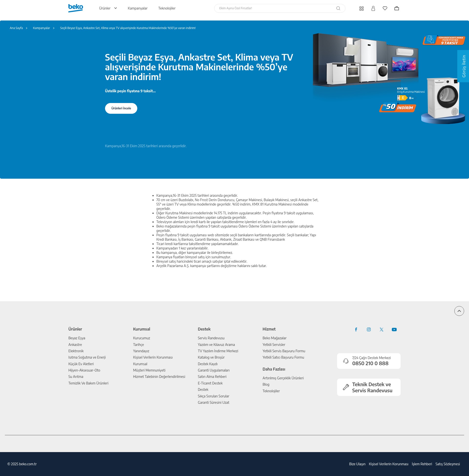Open the favorites heart icon

tap(385, 8)
